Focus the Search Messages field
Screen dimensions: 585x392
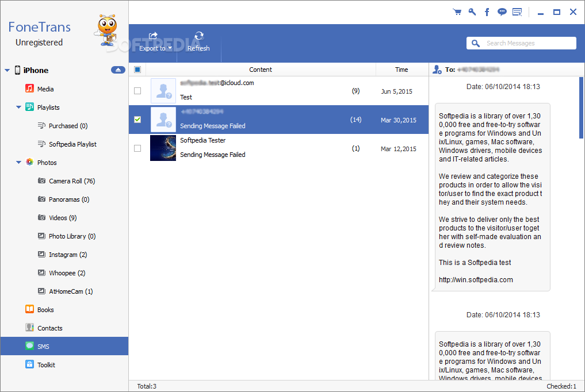521,43
